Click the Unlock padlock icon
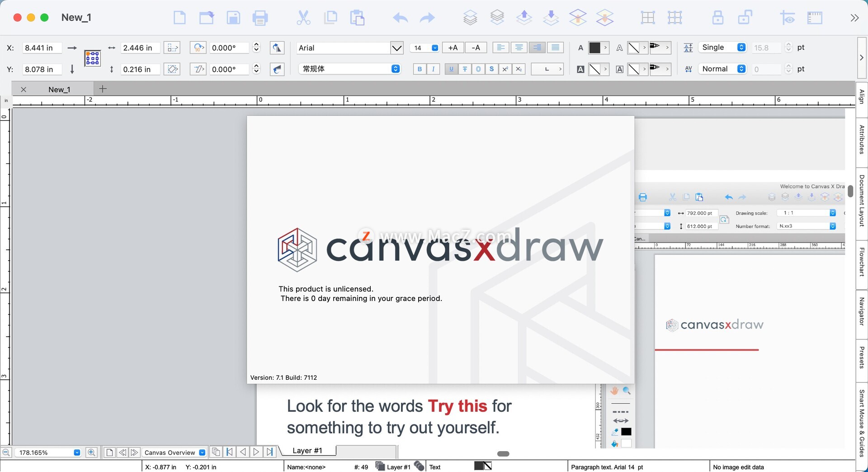Viewport: 868px width, 472px height. (x=745, y=18)
